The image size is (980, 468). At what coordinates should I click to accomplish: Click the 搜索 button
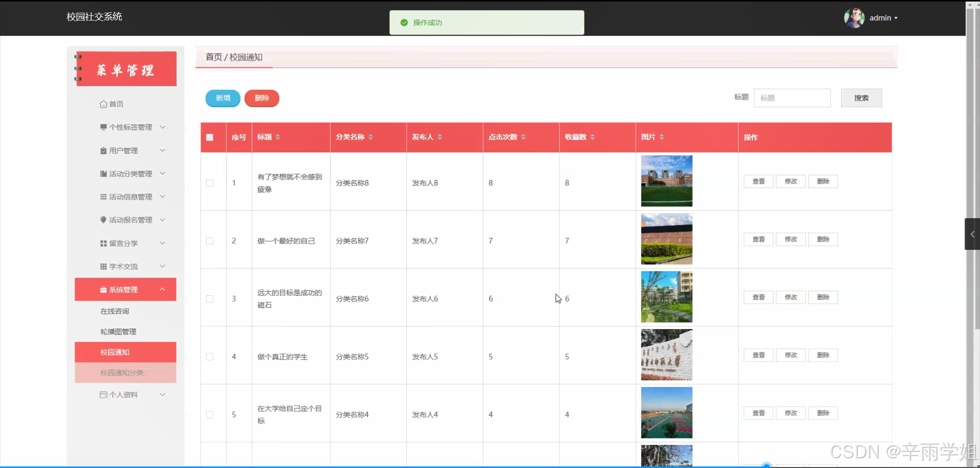tap(861, 98)
